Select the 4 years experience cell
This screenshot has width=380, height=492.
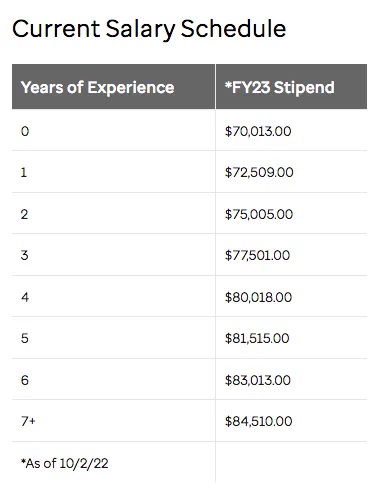(x=114, y=296)
